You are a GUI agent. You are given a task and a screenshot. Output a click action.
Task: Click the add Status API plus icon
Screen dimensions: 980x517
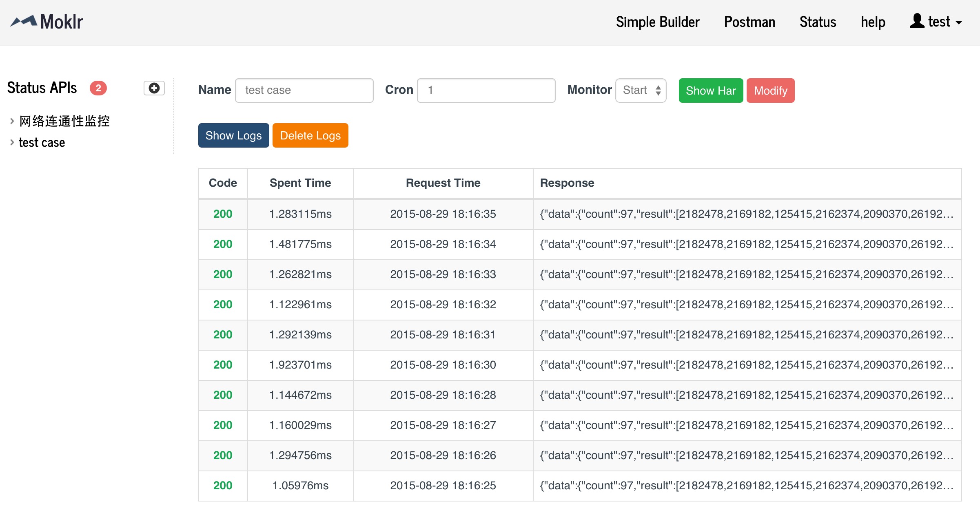[x=154, y=88]
